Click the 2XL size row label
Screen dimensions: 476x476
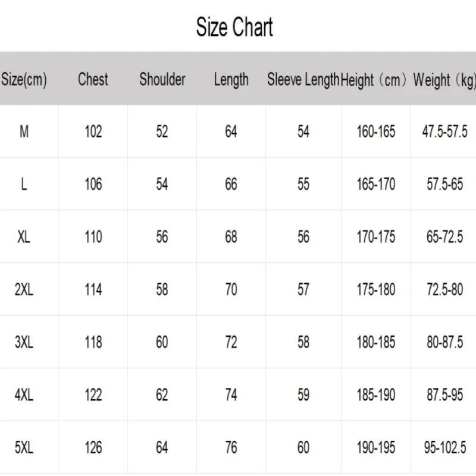(24, 289)
